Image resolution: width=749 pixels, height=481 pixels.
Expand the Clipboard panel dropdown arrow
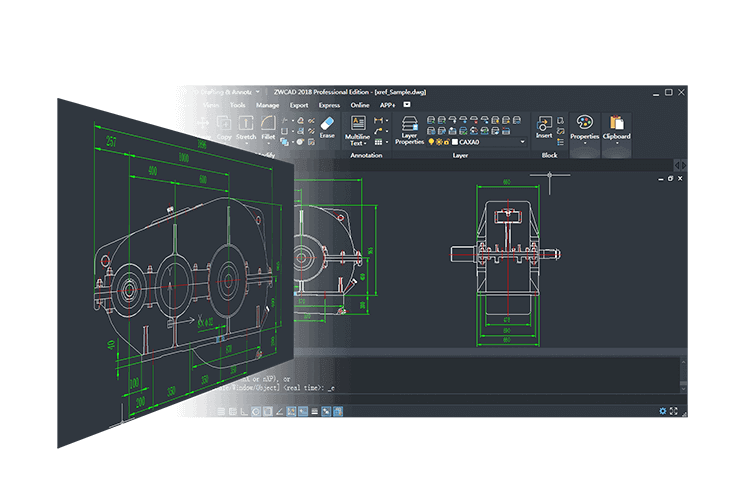tap(617, 143)
